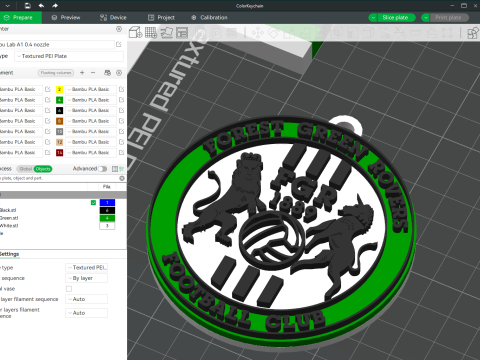Click the yellow filament 2 color swatch
This screenshot has width=480, height=360.
coord(59,89)
